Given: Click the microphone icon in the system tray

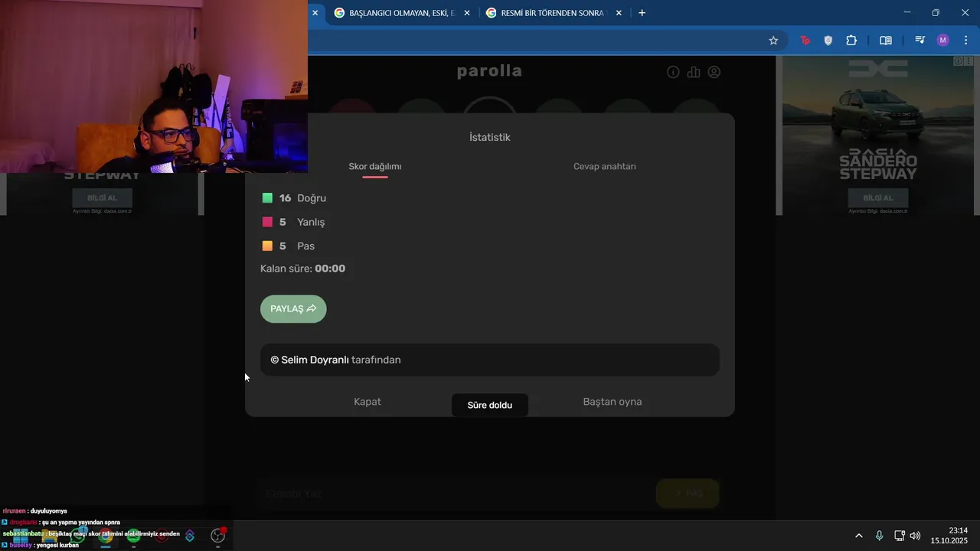Looking at the screenshot, I should 879,536.
